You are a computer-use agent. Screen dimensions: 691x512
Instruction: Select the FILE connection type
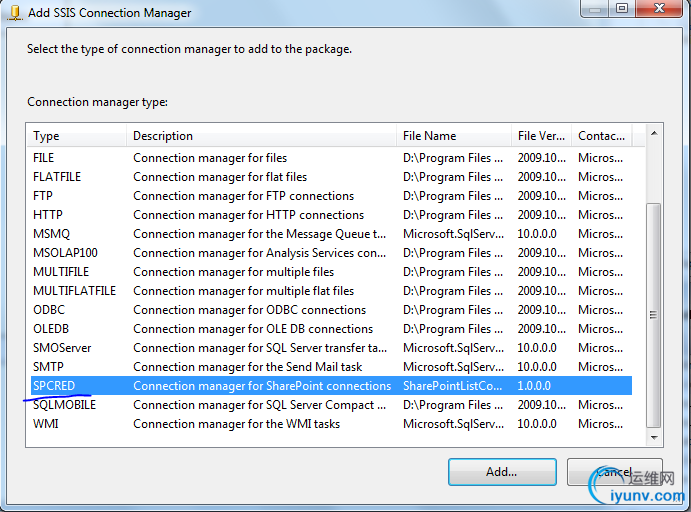coord(44,158)
